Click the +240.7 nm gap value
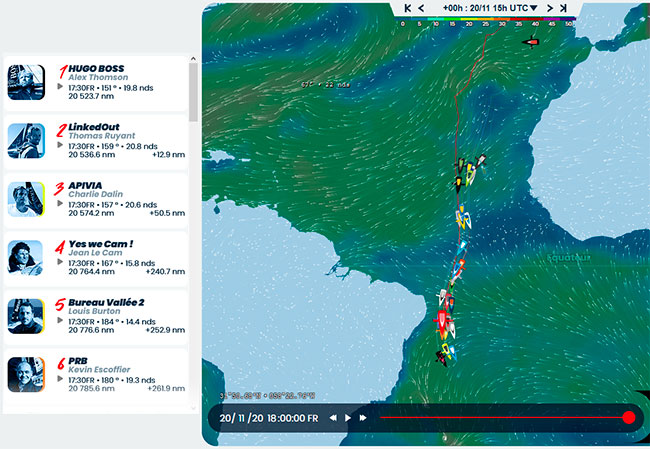The image size is (650, 449). tap(165, 272)
